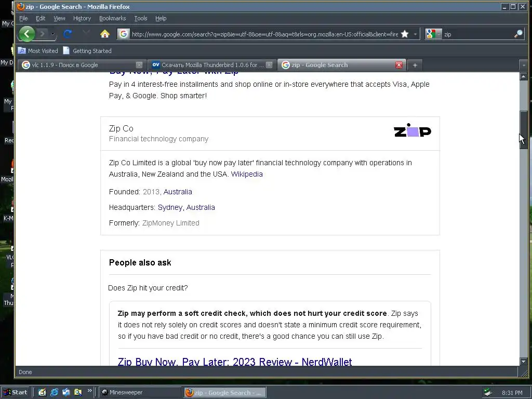
Task: Close the Mozilla Thunderbird tab
Action: coord(269,65)
